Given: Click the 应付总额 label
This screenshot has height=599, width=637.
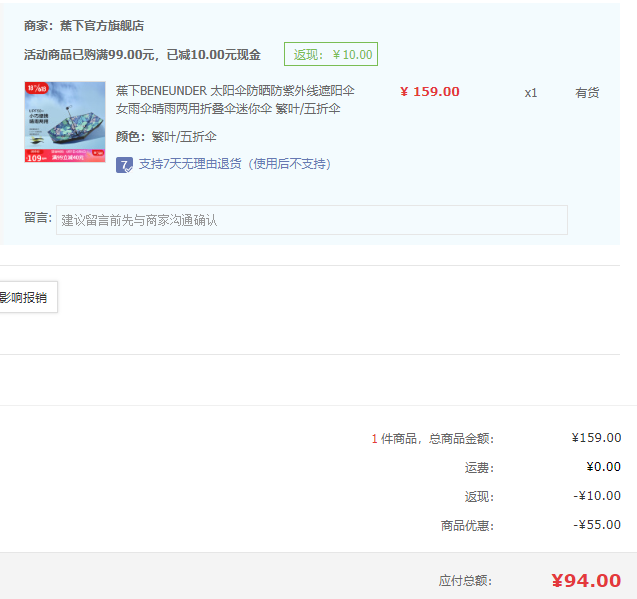Looking at the screenshot, I should click(x=466, y=581).
